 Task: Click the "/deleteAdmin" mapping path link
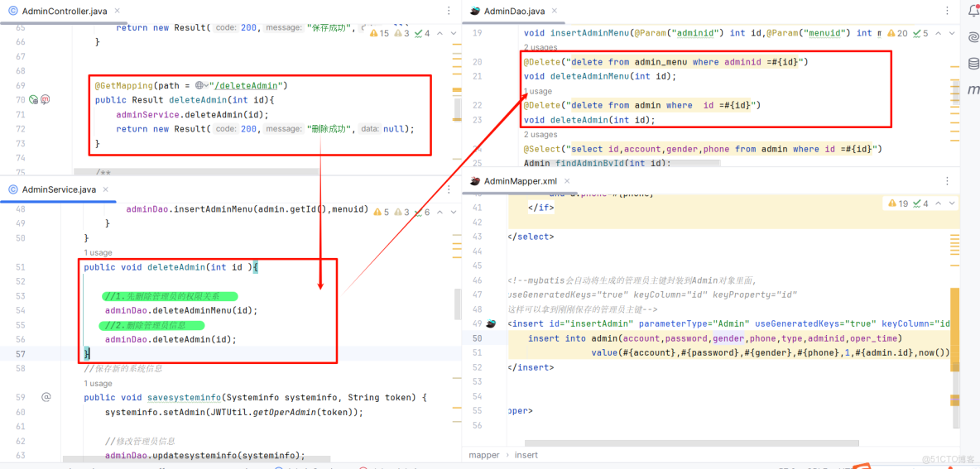pyautogui.click(x=248, y=85)
